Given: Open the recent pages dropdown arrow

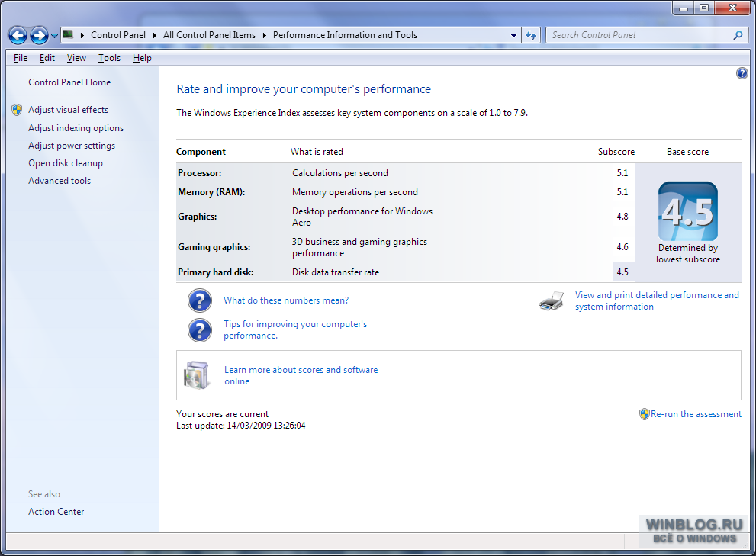Looking at the screenshot, I should pyautogui.click(x=54, y=36).
